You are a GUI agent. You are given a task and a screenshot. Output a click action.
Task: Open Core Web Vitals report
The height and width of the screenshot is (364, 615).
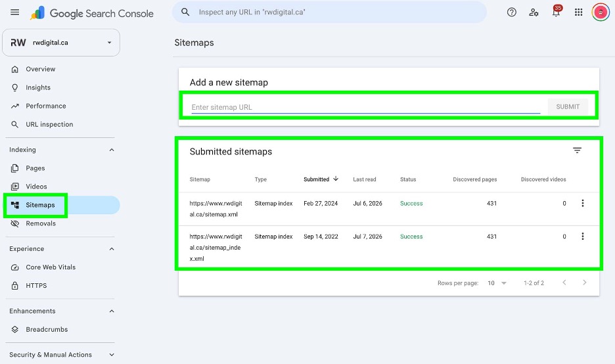(51, 267)
